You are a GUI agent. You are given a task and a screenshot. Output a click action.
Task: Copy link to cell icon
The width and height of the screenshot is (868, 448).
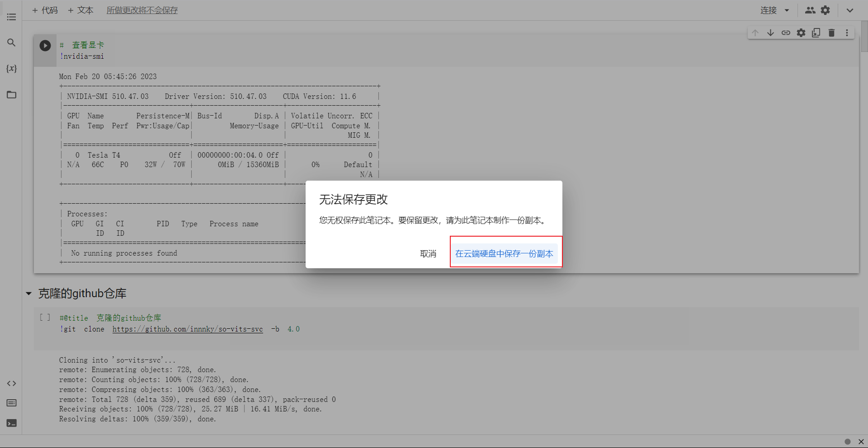(786, 33)
